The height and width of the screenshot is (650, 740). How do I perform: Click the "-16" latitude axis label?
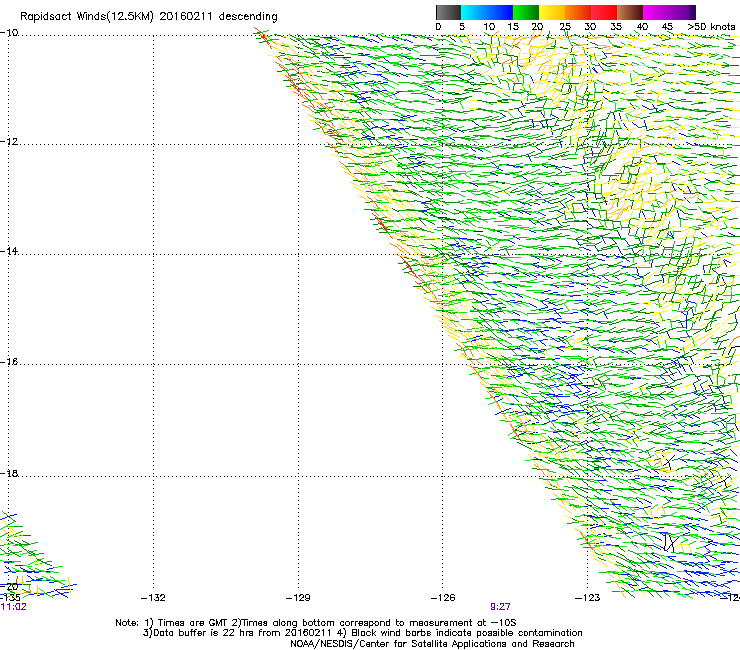click(9, 362)
